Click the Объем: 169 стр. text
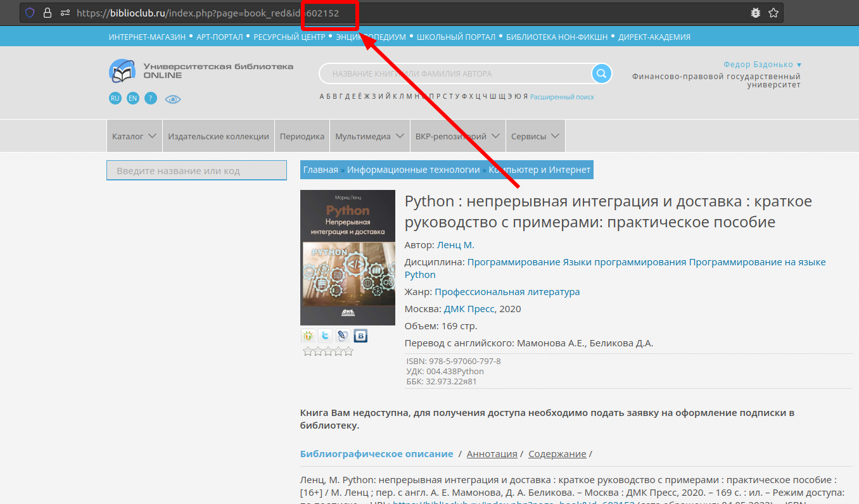The image size is (859, 504). 441,326
